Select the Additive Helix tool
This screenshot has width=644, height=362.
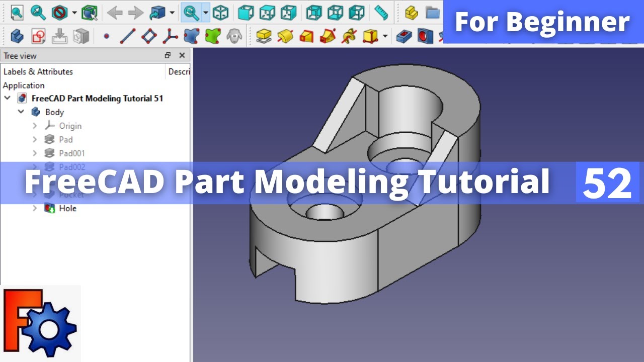(x=349, y=36)
